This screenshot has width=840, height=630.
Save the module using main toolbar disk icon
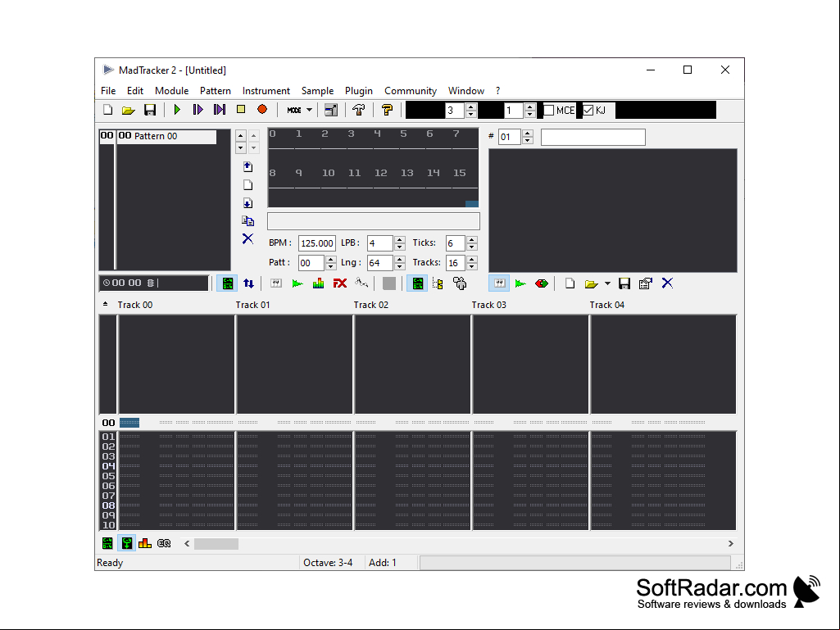coord(150,110)
